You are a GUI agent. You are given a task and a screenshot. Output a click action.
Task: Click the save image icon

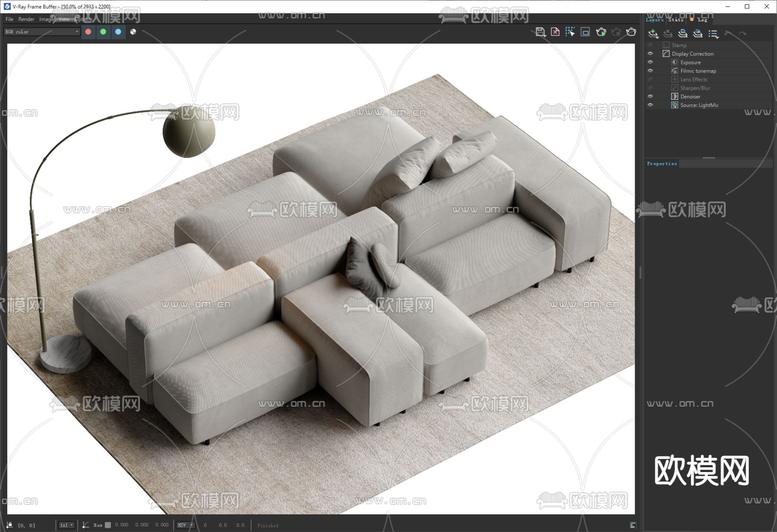coord(540,32)
